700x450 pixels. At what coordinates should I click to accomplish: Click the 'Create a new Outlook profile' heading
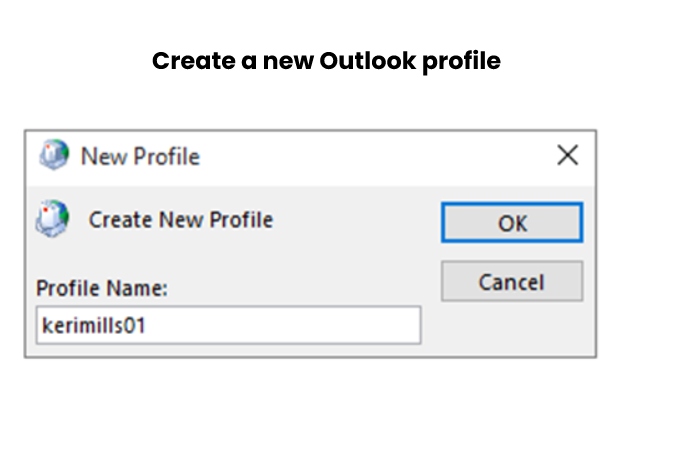(x=326, y=61)
